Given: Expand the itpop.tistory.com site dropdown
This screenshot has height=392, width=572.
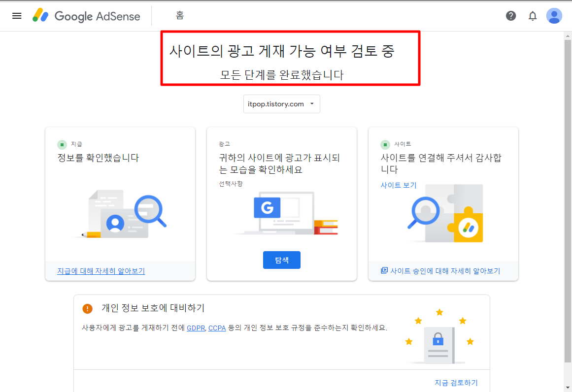Looking at the screenshot, I should pos(282,104).
